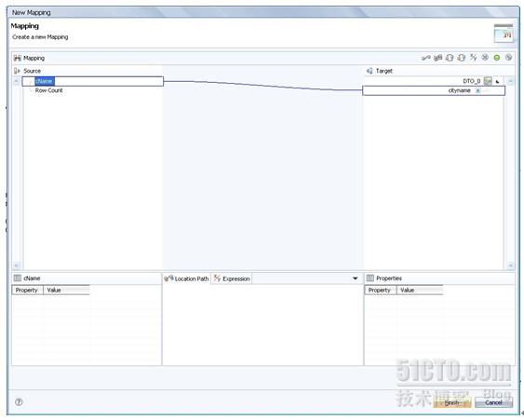This screenshot has width=524, height=420.
Task: Click the DTO_0 node icon
Action: 488,81
